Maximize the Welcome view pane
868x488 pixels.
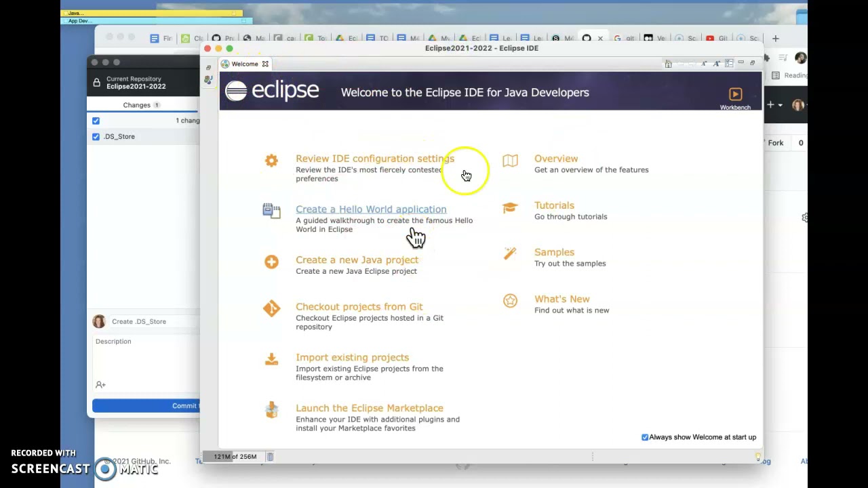752,63
